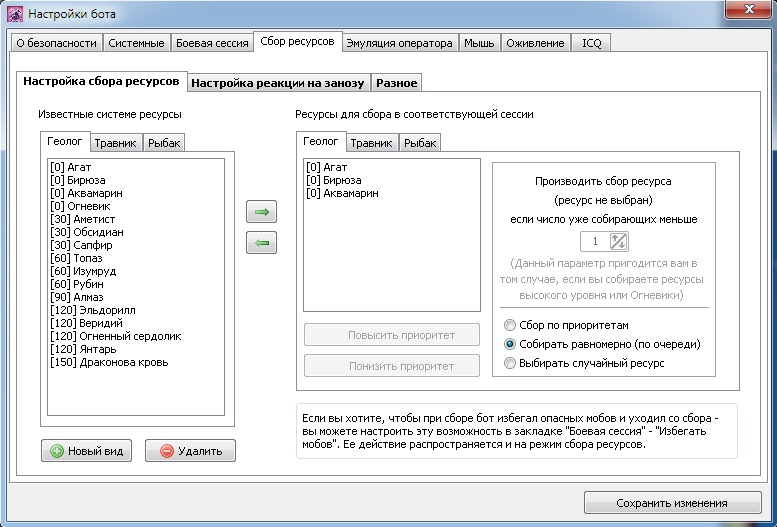Click the gatherers count input field
The height and width of the screenshot is (527, 777).
point(595,241)
